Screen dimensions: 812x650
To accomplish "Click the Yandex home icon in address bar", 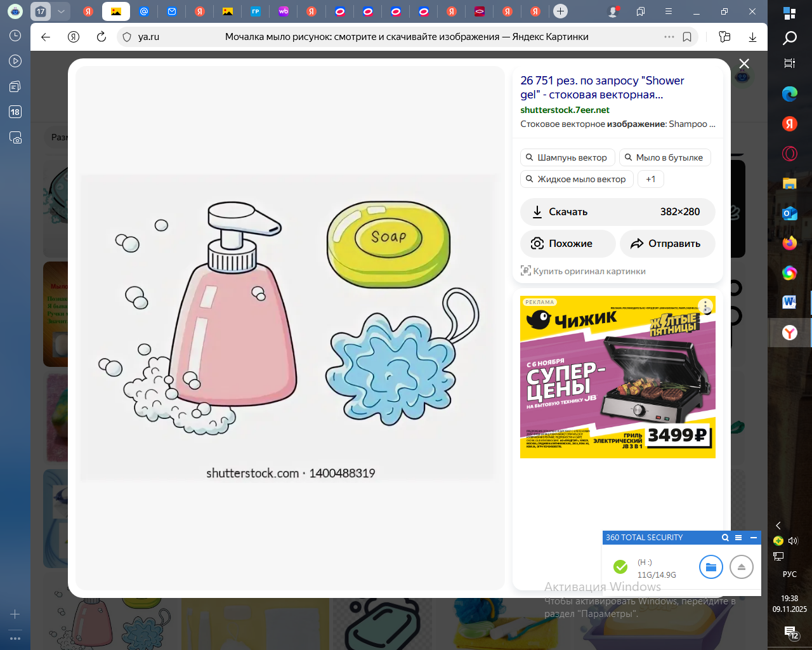I will click(x=74, y=37).
